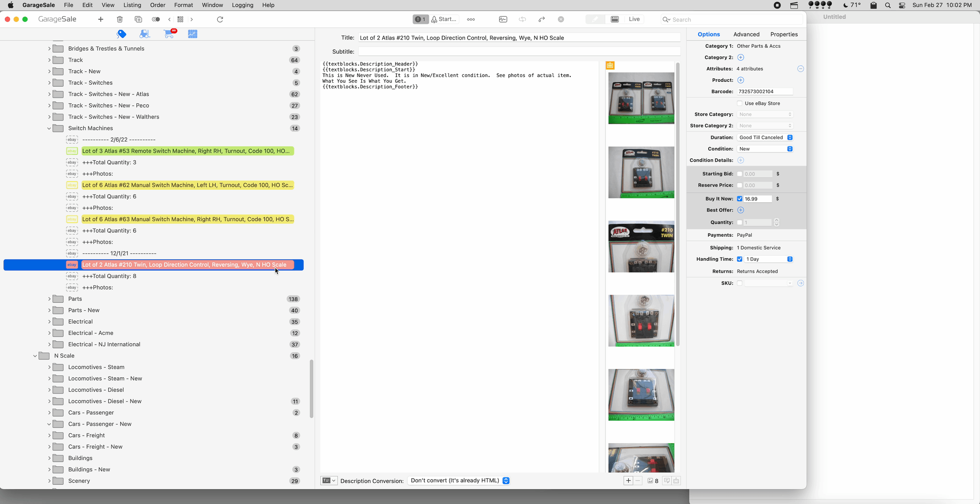Open the Order menu
Viewport: 980px width, 504px height.
(x=157, y=5)
